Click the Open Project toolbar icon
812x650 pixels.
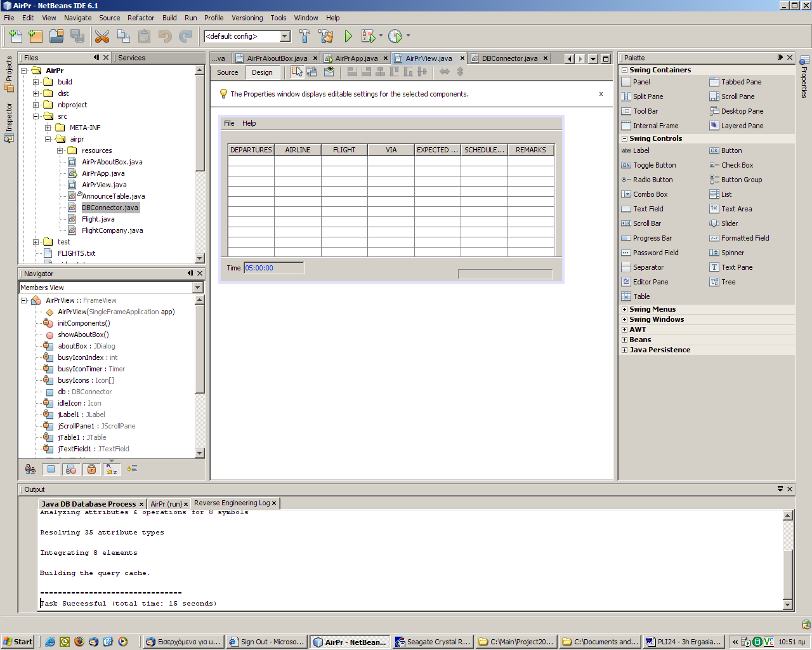pyautogui.click(x=56, y=36)
